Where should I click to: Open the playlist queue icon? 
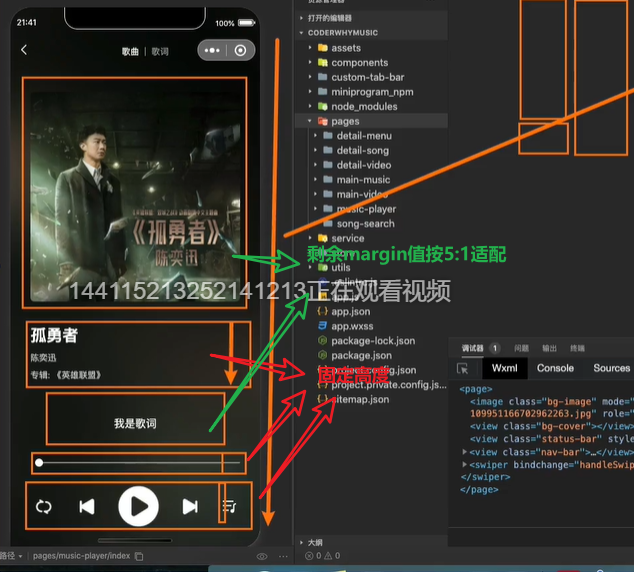pos(230,506)
